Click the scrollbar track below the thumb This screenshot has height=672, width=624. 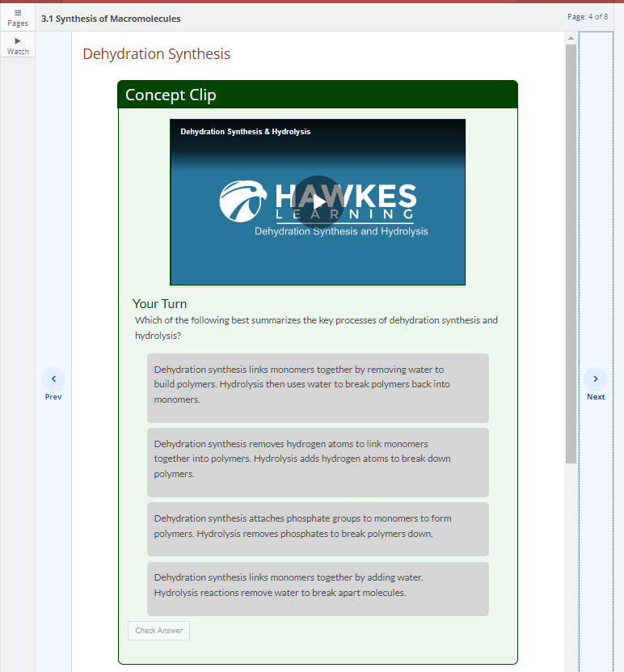coord(571,566)
